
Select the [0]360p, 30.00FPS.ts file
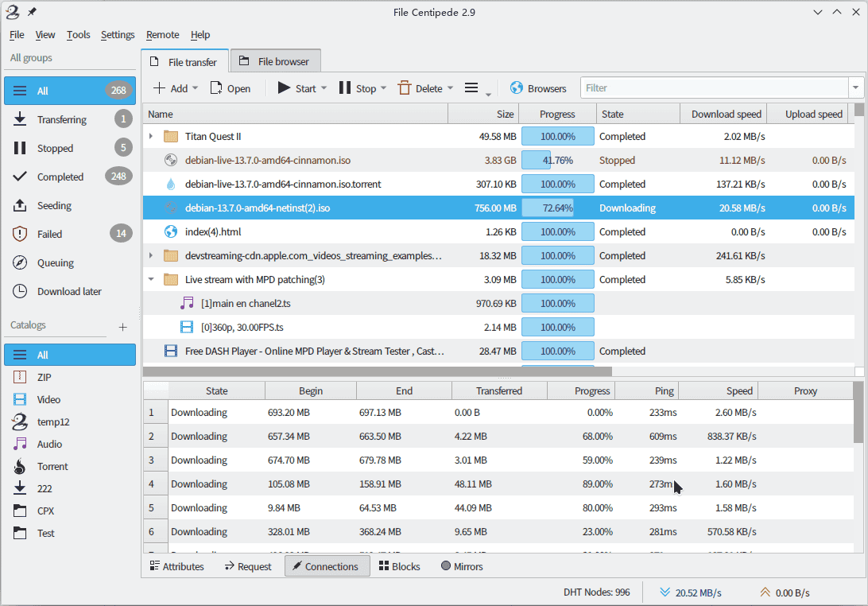498,327
